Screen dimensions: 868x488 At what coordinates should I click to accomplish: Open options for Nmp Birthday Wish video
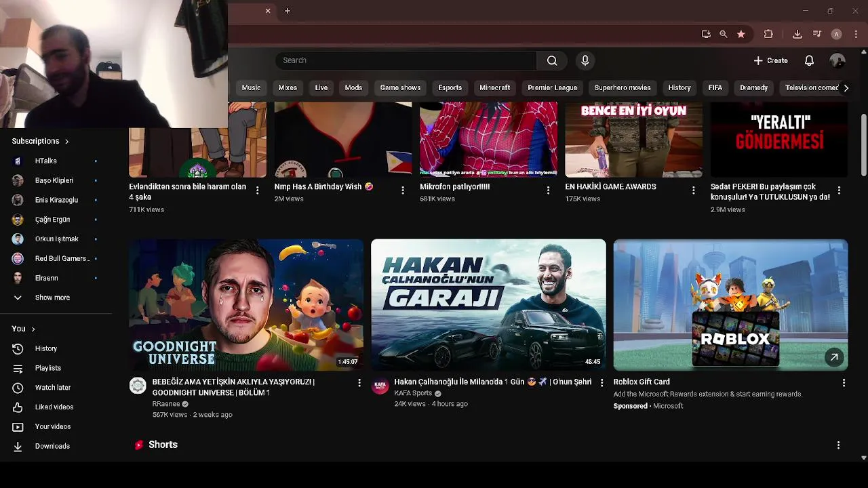point(403,190)
